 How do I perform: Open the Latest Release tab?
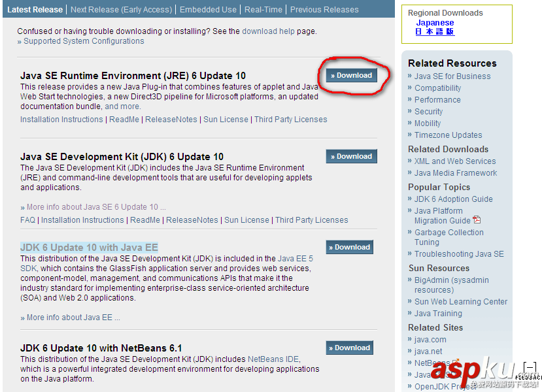35,10
